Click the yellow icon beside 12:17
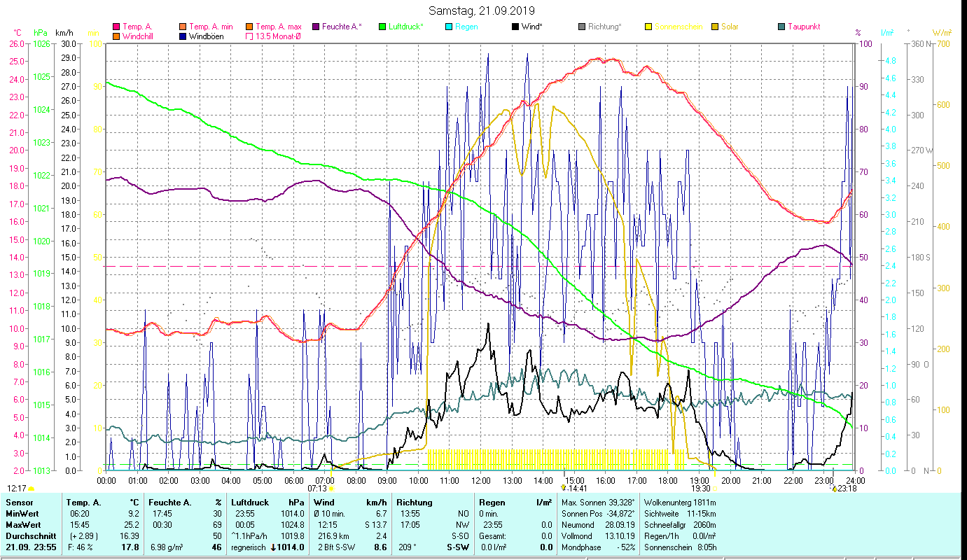The width and height of the screenshot is (967, 560). 31,489
